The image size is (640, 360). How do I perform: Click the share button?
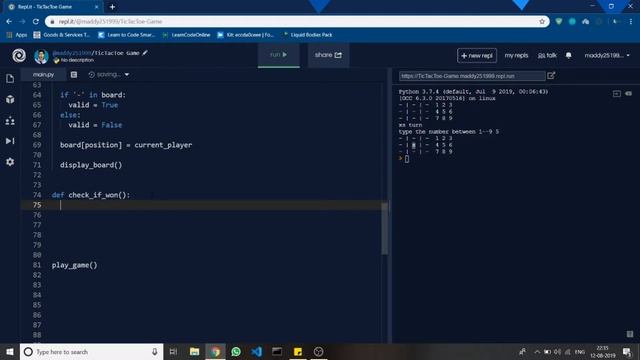(x=328, y=55)
